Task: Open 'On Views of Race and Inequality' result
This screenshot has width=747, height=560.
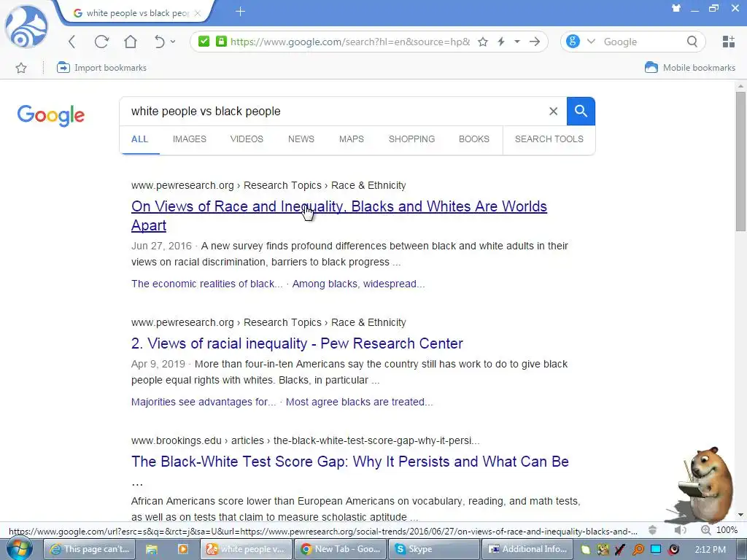Action: coord(339,216)
